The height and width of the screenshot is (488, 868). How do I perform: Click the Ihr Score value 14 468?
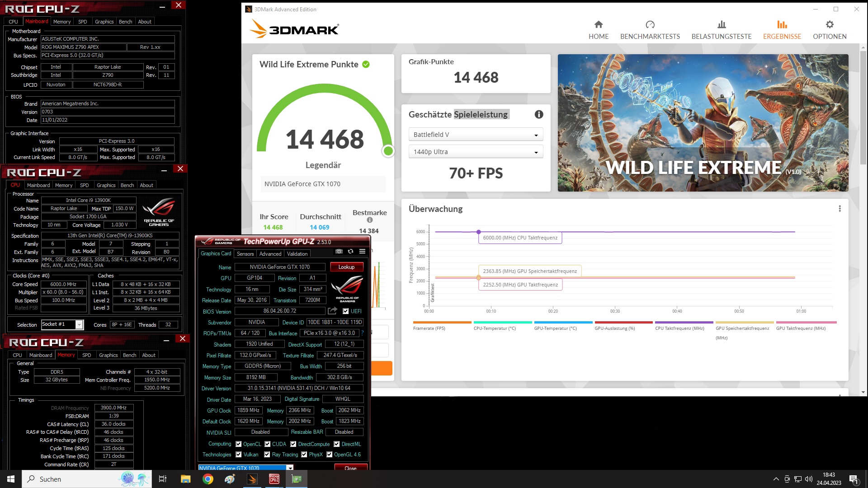point(273,227)
